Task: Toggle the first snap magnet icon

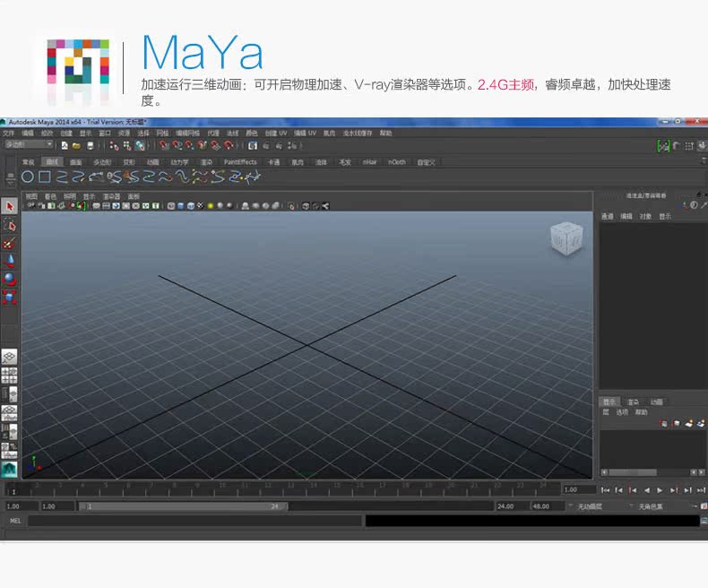Action: tap(164, 145)
